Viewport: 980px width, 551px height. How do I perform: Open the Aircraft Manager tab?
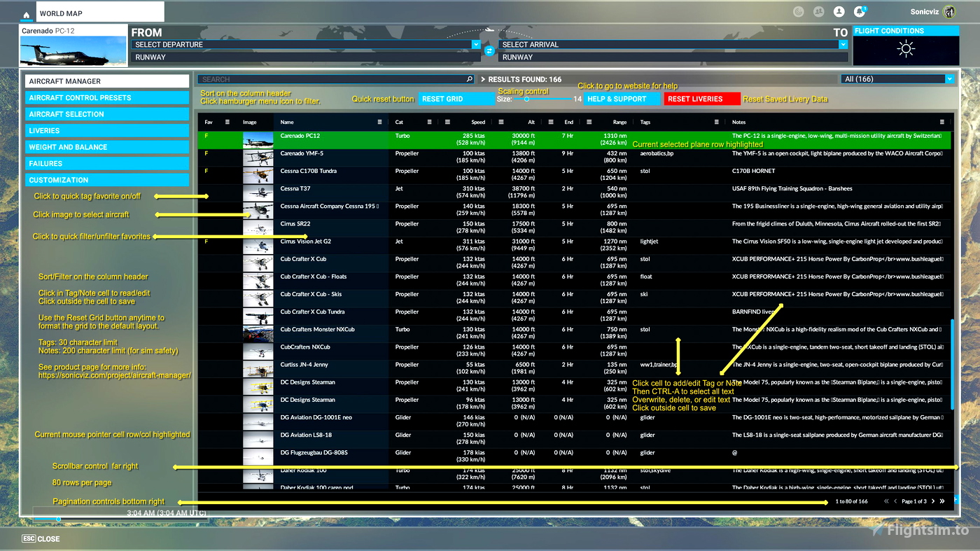click(x=107, y=81)
